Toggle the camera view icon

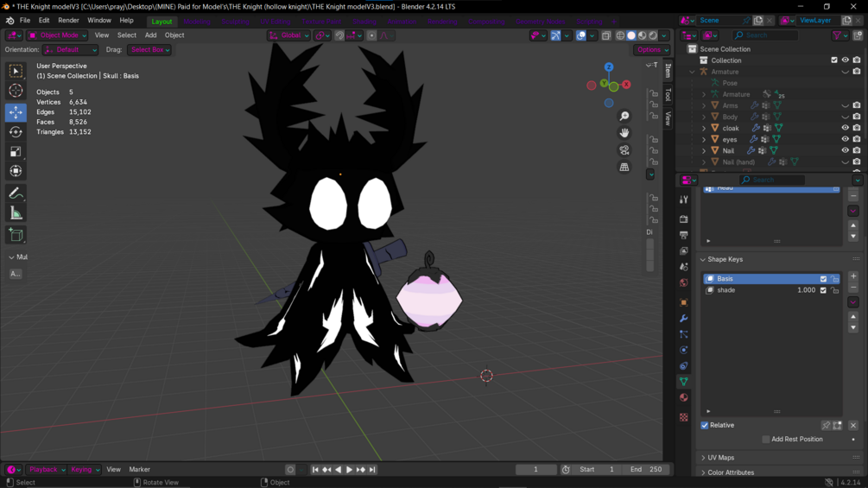point(624,150)
